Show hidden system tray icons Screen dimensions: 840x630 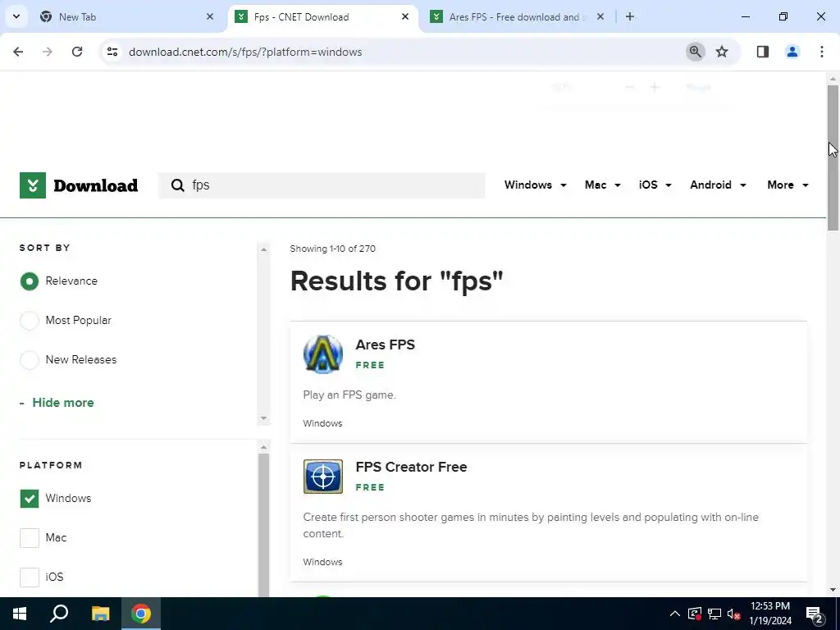pyautogui.click(x=675, y=614)
